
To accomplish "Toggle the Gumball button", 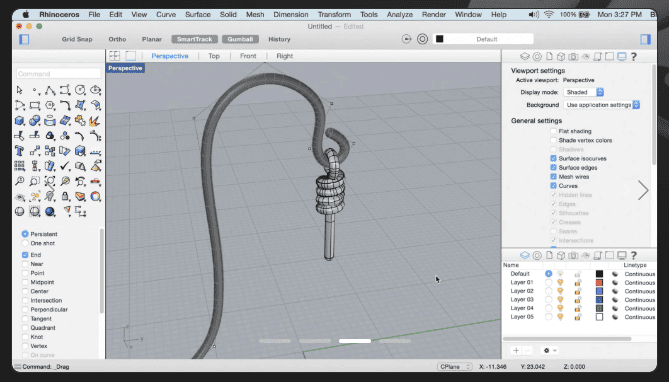I will pyautogui.click(x=240, y=39).
